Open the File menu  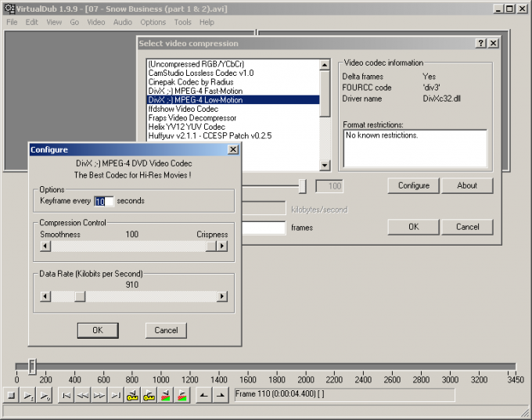coord(12,23)
